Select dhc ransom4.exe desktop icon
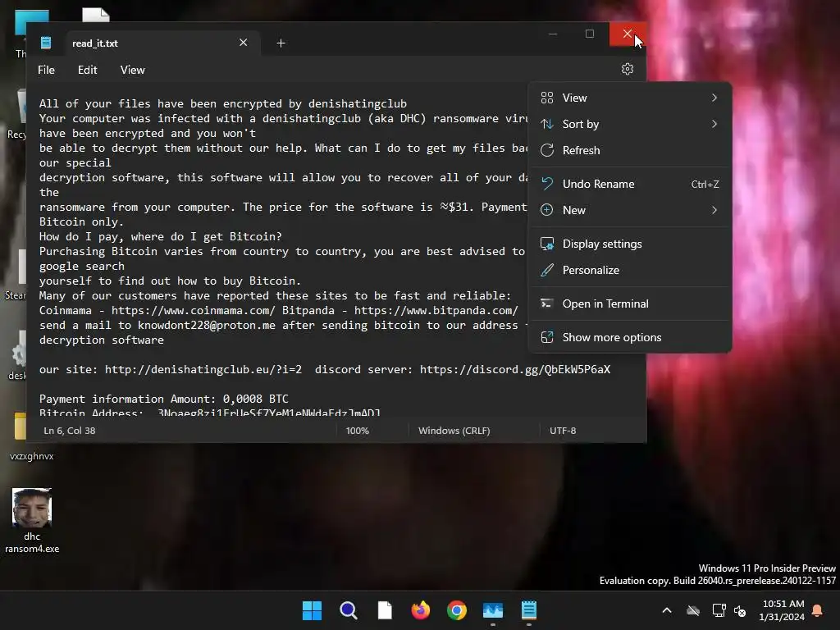Screen dimensions: 840x630 [x=32, y=521]
